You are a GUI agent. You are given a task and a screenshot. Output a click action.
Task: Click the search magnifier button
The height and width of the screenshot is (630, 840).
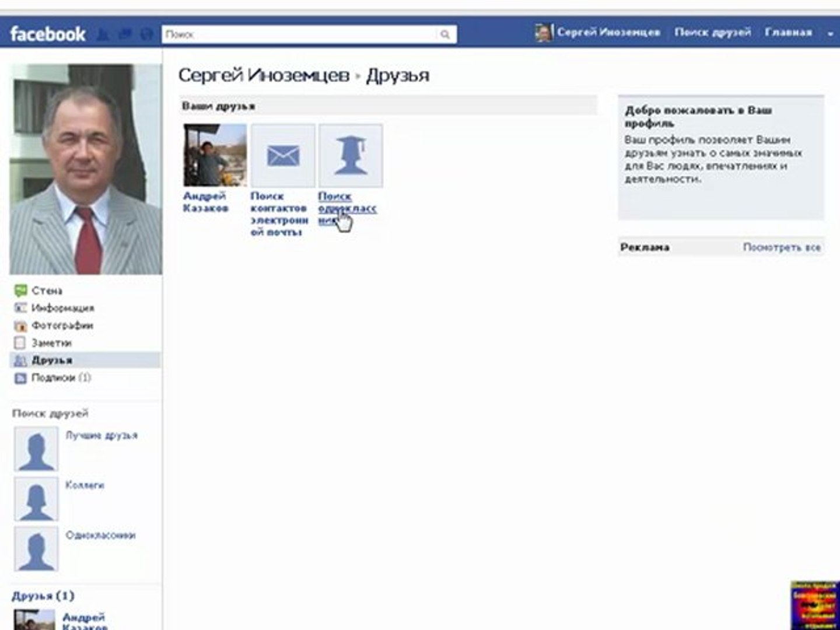coord(445,34)
